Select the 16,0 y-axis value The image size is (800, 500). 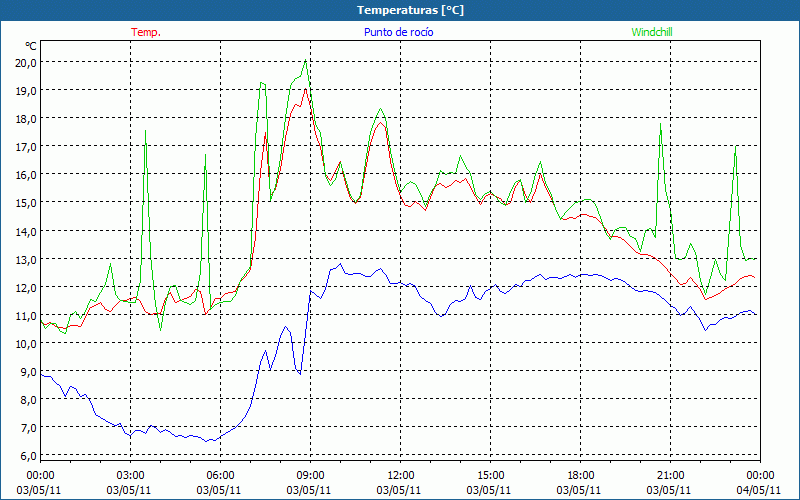(26, 175)
